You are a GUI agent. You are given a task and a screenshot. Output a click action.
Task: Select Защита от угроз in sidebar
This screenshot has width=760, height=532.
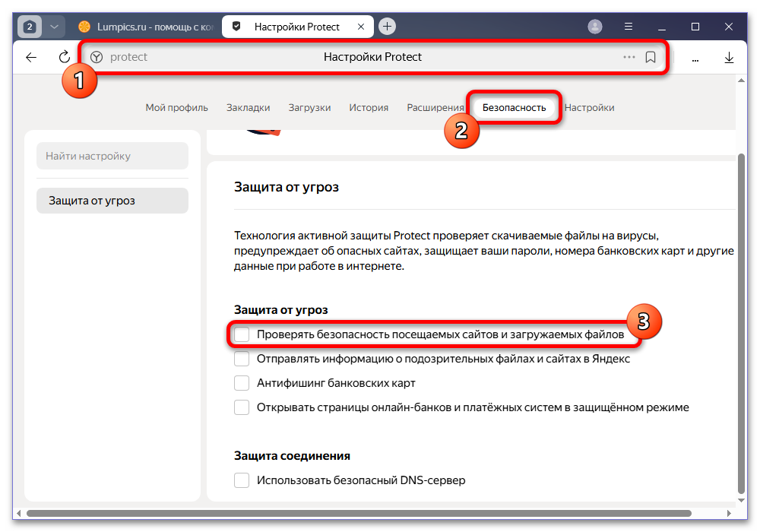(112, 201)
